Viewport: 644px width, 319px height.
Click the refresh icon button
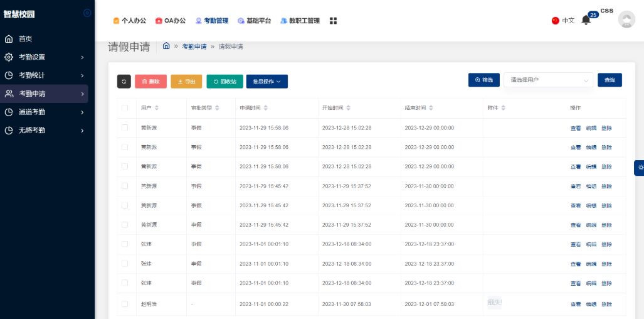(124, 82)
